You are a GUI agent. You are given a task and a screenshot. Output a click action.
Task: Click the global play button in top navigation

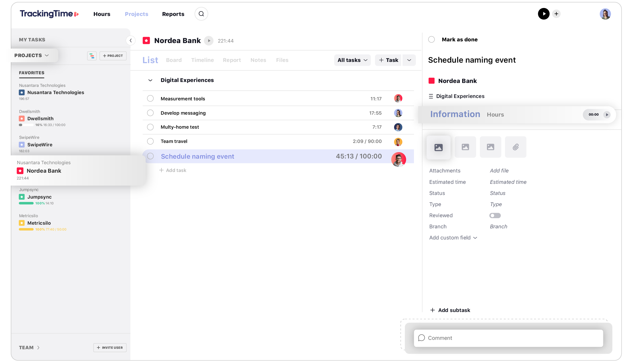(543, 14)
